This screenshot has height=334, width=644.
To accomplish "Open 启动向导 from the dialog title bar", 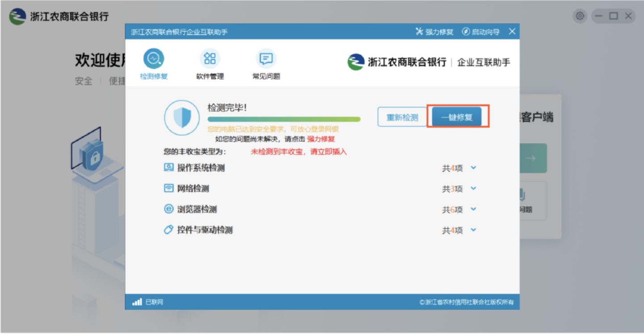I will pos(480,32).
